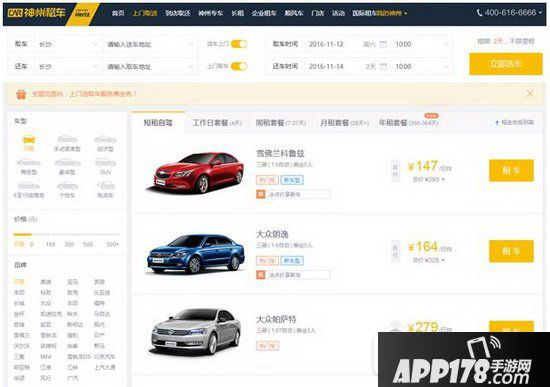Click the pickup date field 2016-11-12

pos(326,44)
